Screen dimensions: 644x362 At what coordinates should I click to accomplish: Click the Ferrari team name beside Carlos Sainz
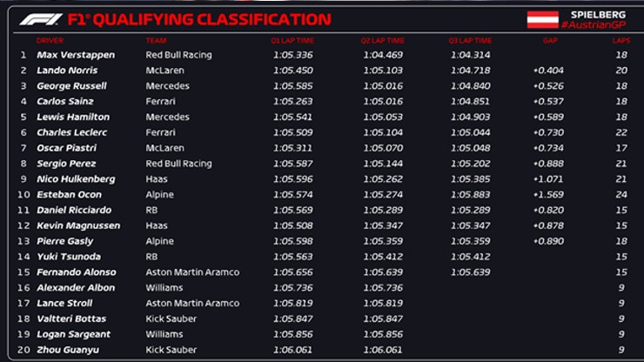(159, 101)
